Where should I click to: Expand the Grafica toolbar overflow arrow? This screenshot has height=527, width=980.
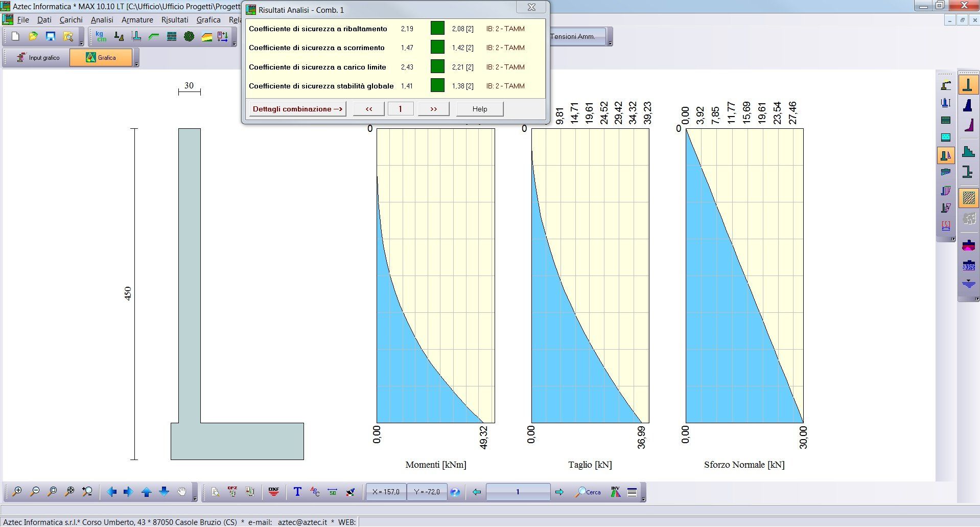(x=136, y=64)
